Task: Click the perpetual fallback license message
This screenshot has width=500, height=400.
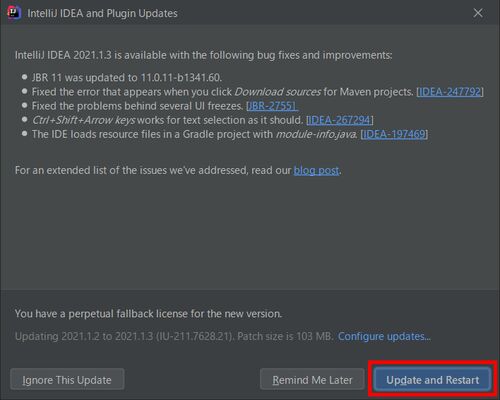Action: 148,314
